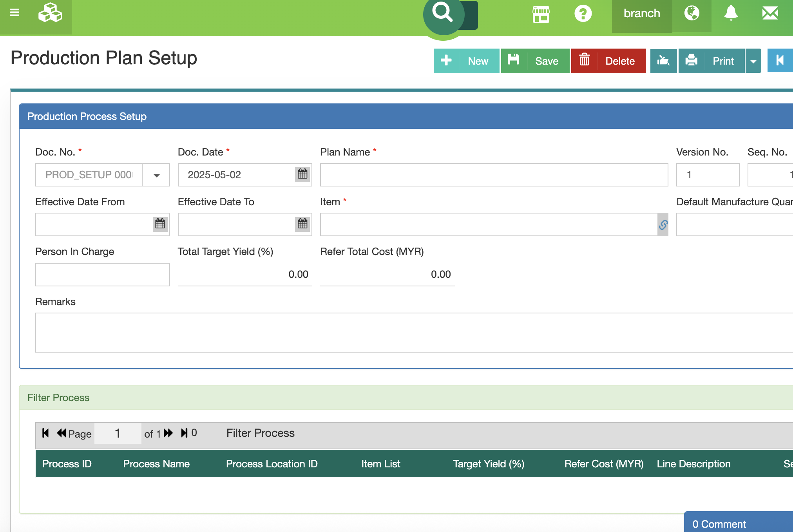
Task: Sort by Process ID column
Action: click(67, 464)
